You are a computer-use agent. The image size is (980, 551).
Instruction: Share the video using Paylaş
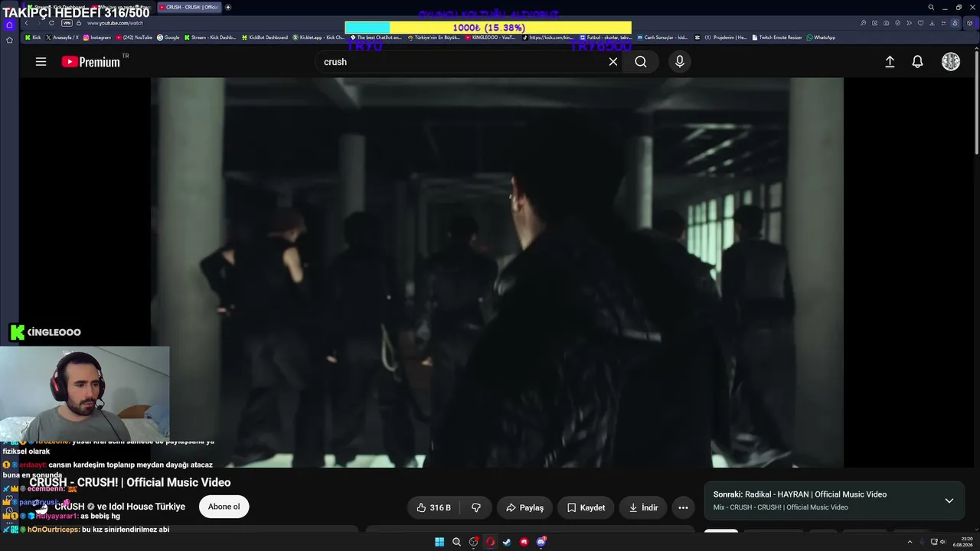524,507
